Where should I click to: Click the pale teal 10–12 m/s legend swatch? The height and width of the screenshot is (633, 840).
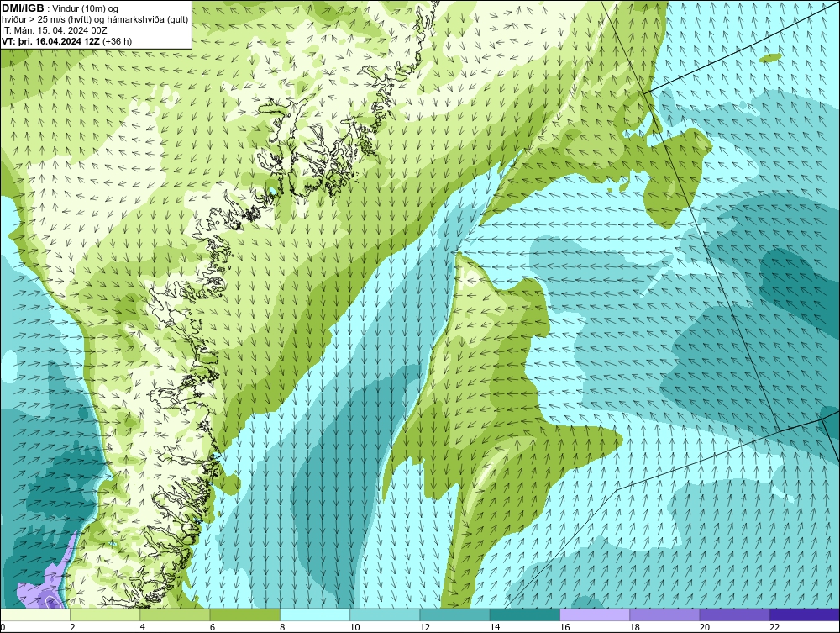(385, 615)
